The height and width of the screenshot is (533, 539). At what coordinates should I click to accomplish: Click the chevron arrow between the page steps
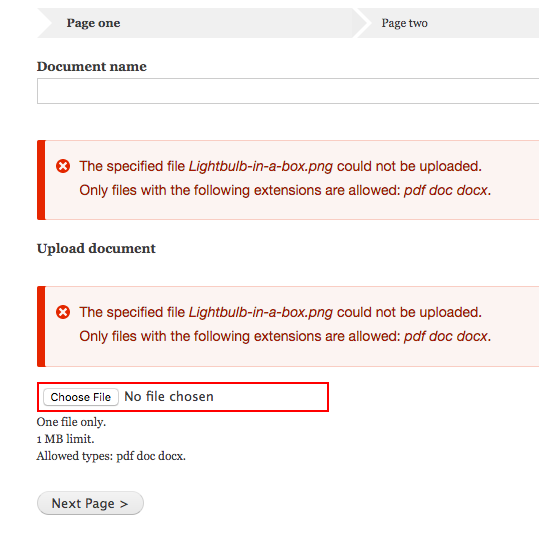[361, 23]
